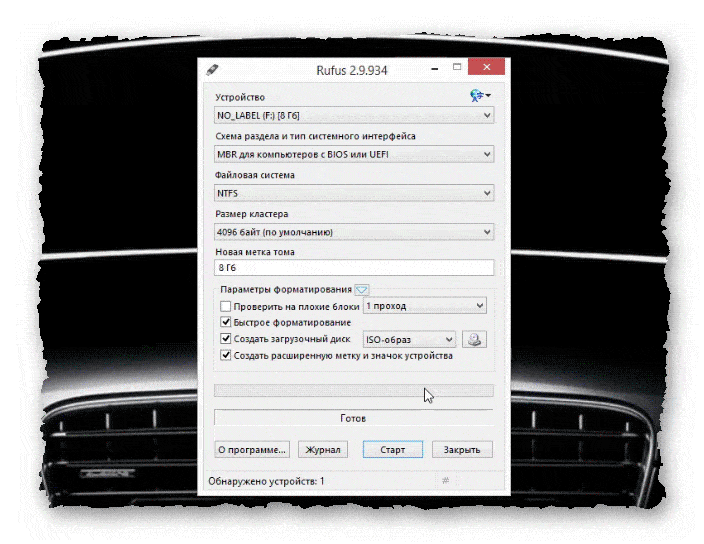
Task: Click the hash (#) icon in status bar
Action: [445, 481]
